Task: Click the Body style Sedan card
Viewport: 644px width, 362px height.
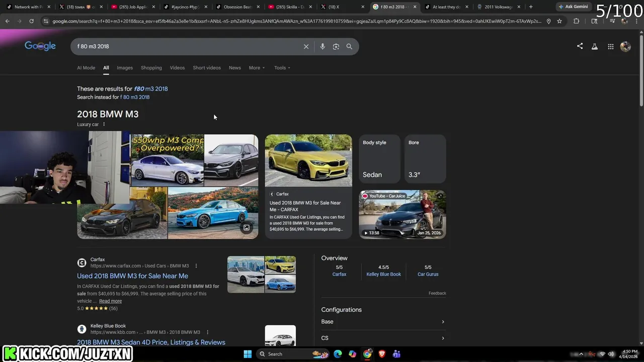Action: [x=379, y=159]
